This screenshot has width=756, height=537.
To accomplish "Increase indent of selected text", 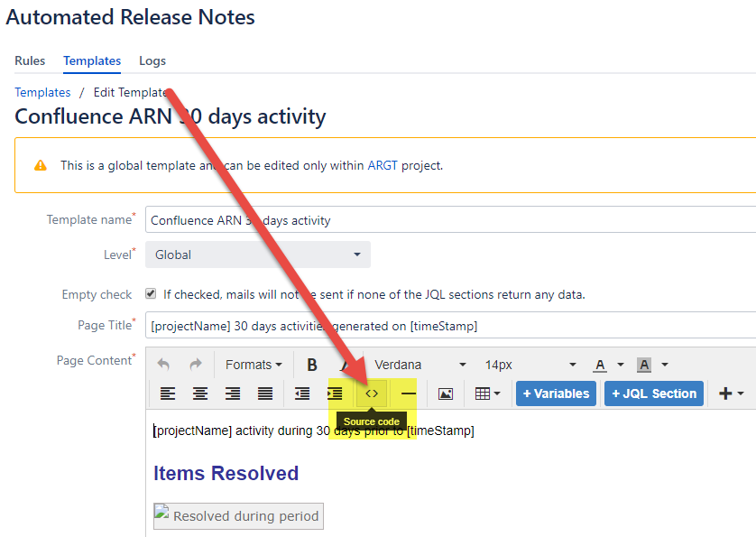I will click(x=335, y=393).
